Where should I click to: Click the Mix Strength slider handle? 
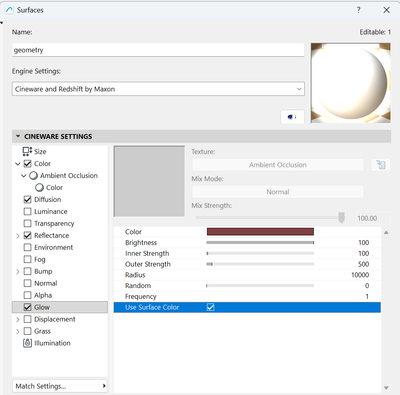(341, 218)
